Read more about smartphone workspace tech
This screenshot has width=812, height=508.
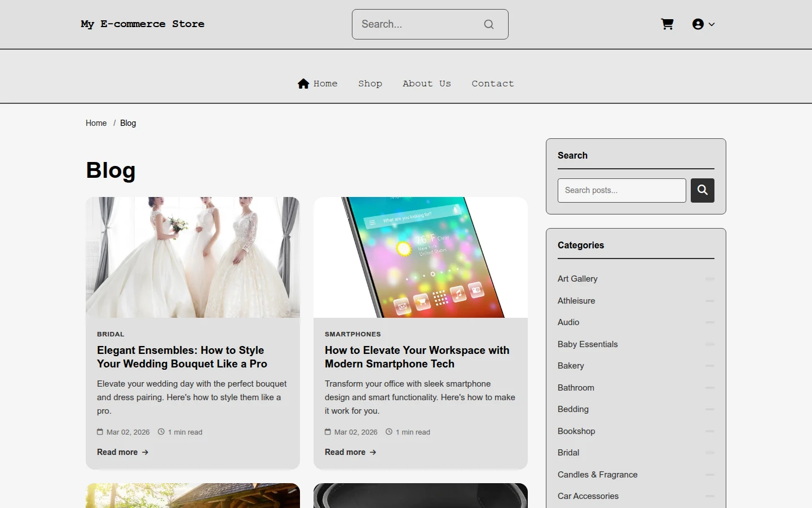point(351,452)
